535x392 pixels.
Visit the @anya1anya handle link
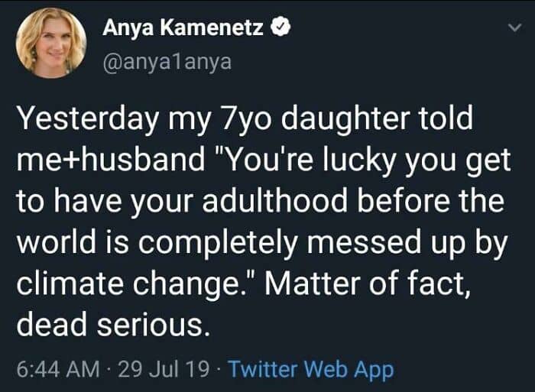click(x=167, y=62)
